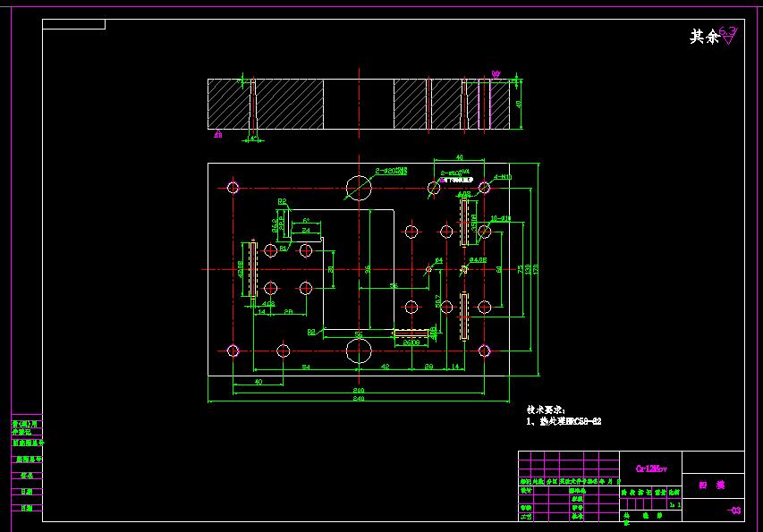Select the HRC58-62 heat treatment note
The height and width of the screenshot is (532, 763).
580,422
